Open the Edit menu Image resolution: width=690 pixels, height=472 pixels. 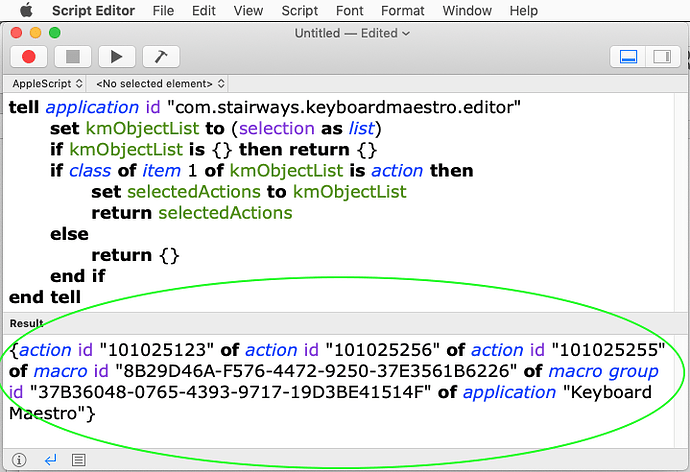(204, 11)
